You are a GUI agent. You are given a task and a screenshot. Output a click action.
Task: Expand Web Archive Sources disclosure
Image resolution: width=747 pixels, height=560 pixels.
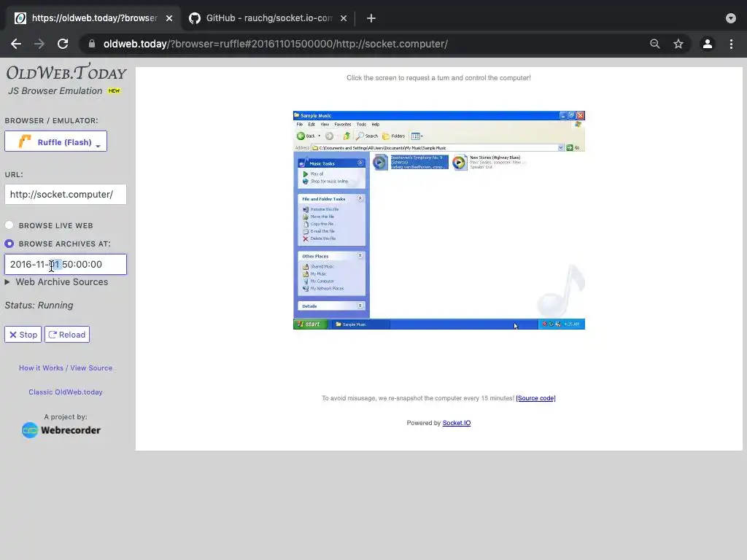pyautogui.click(x=57, y=282)
